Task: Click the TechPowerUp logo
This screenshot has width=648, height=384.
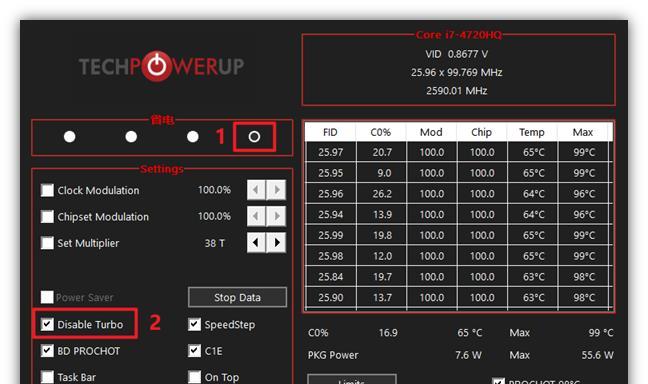Action: (x=162, y=66)
